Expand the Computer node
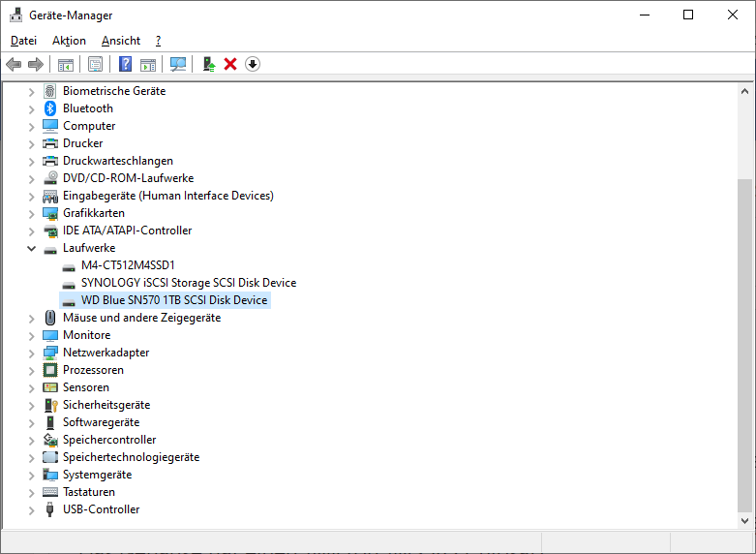This screenshot has width=756, height=554. [31, 127]
